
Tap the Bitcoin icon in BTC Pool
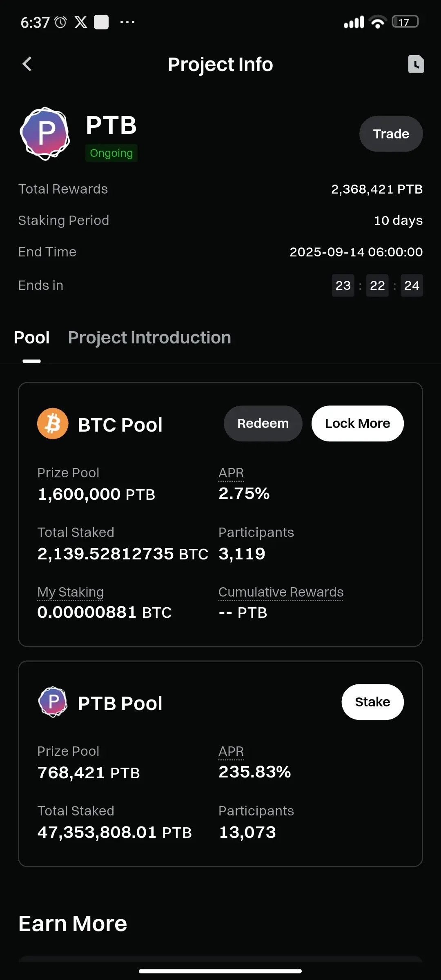click(x=53, y=423)
